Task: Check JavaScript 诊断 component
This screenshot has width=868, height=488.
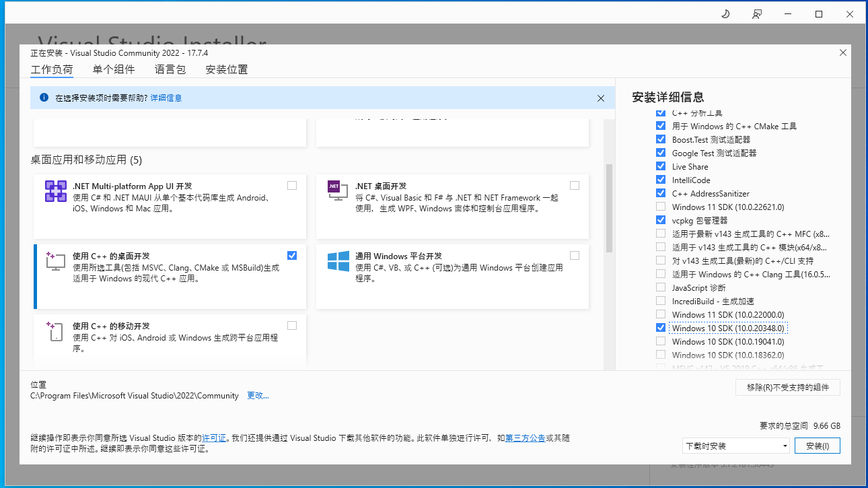Action: point(660,287)
